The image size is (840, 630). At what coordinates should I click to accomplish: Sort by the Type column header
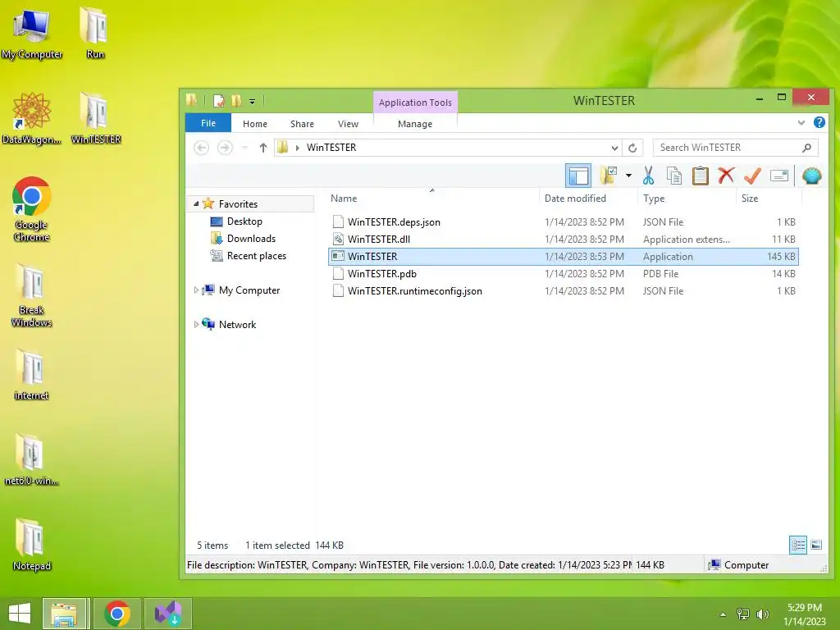click(687, 199)
